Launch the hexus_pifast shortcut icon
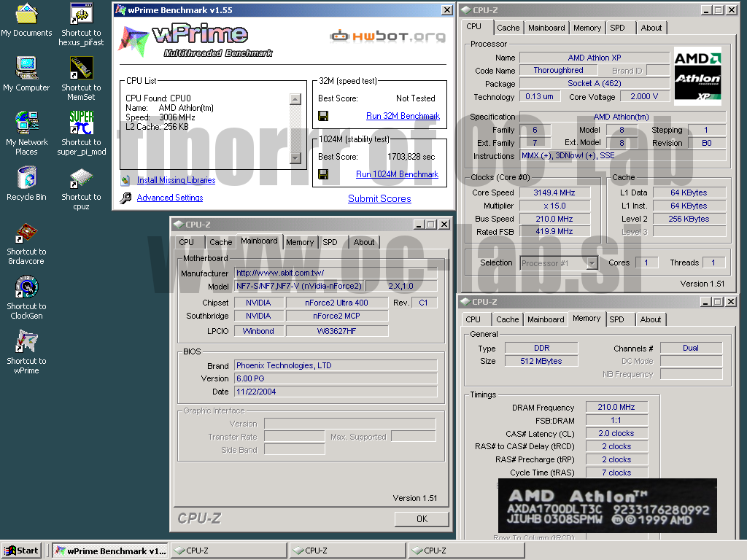Viewport: 747px width, 560px height. tap(81, 13)
